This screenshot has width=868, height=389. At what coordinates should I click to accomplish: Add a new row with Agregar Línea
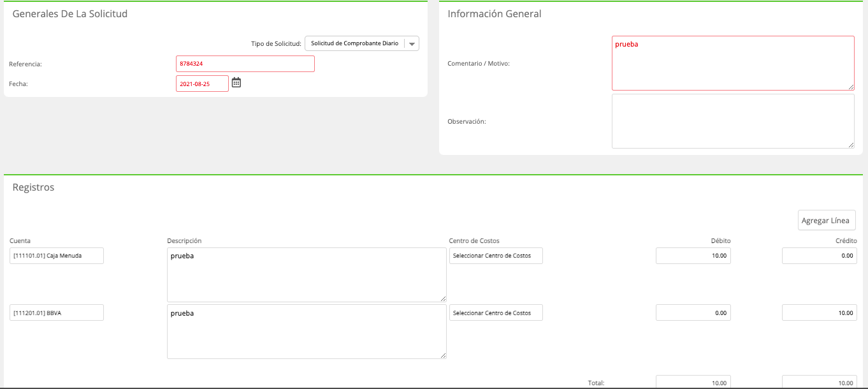[827, 220]
